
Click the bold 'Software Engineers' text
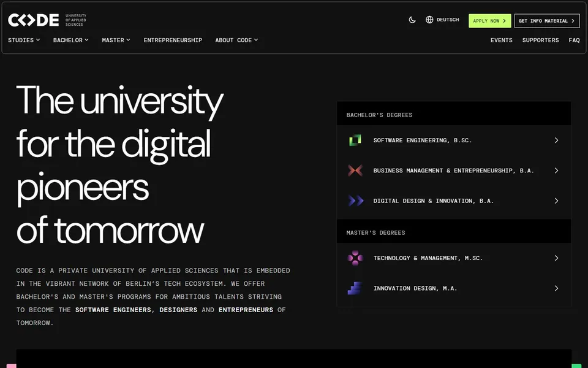(x=113, y=310)
